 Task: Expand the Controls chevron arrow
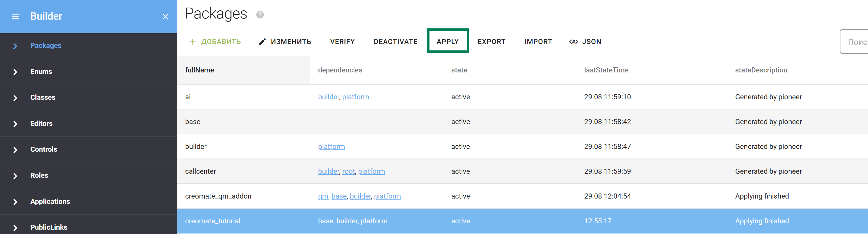pos(15,150)
